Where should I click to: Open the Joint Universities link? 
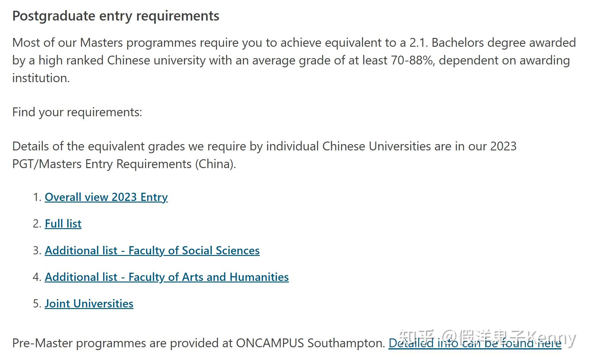click(x=89, y=304)
